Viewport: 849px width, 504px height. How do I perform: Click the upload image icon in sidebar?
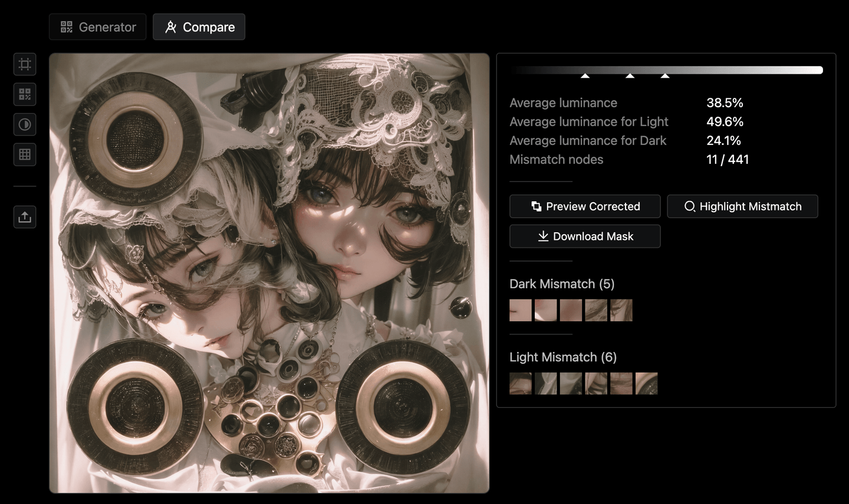point(25,217)
